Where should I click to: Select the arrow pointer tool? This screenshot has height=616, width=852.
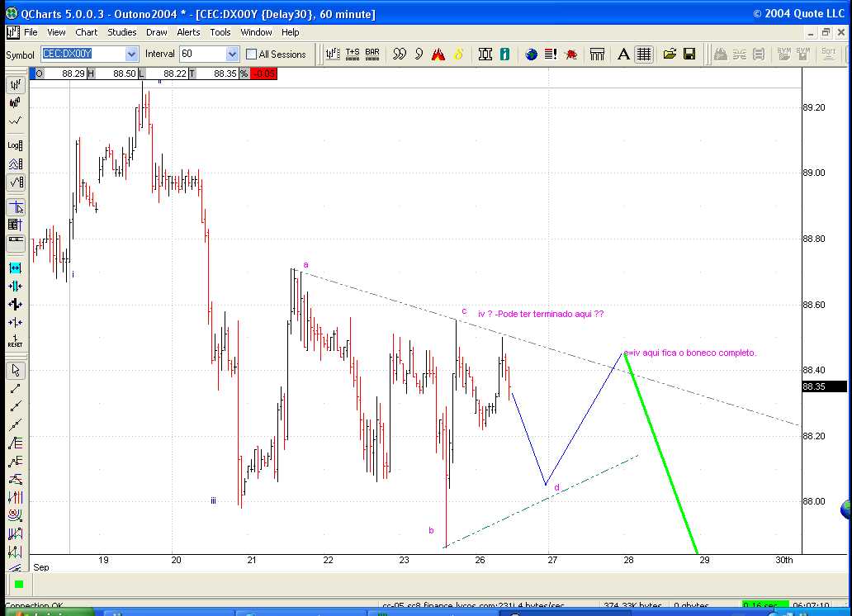coord(15,370)
